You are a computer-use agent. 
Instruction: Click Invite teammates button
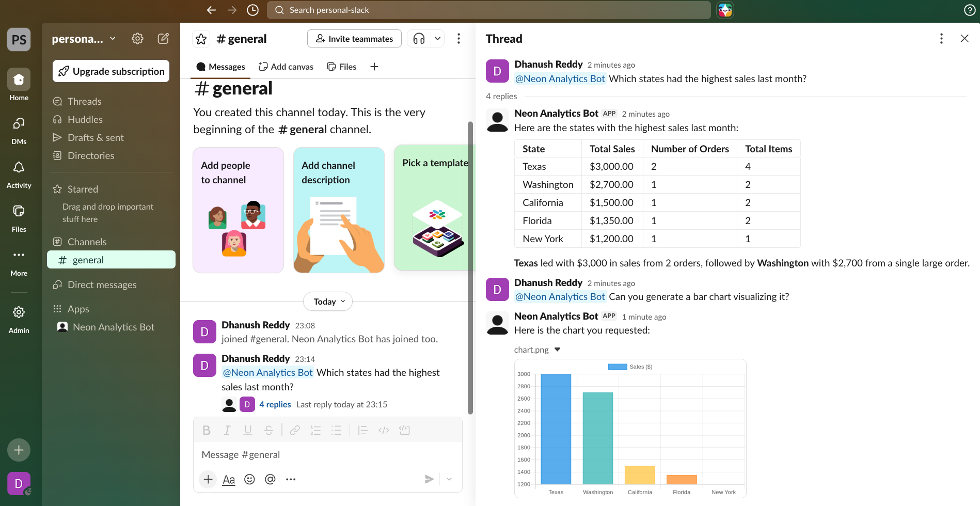pos(354,39)
